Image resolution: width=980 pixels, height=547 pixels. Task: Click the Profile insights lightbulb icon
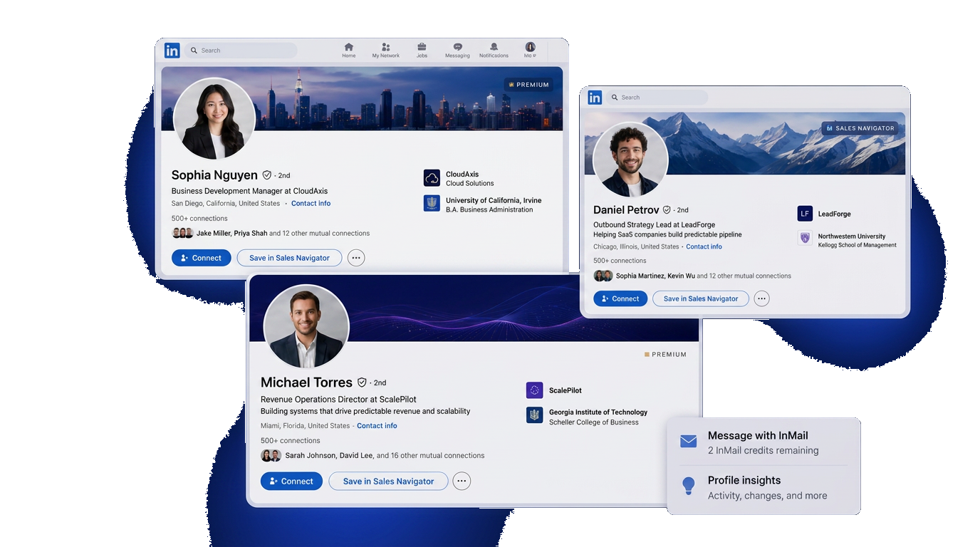coord(688,486)
